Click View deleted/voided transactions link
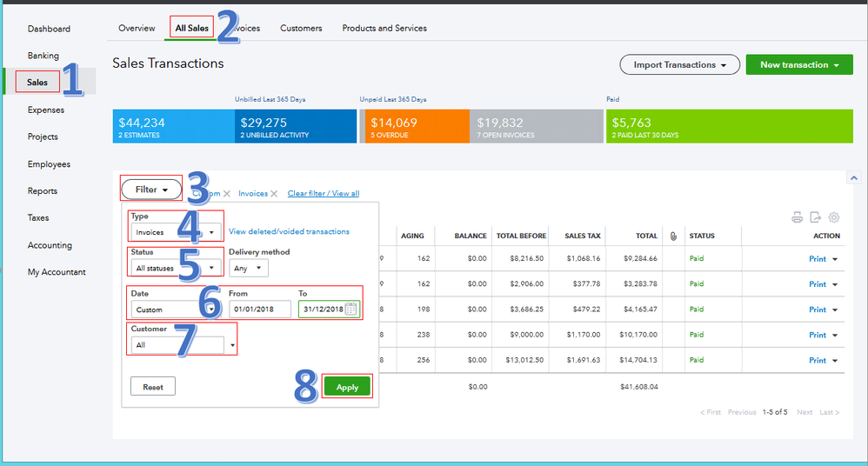The width and height of the screenshot is (868, 466). pyautogui.click(x=289, y=231)
